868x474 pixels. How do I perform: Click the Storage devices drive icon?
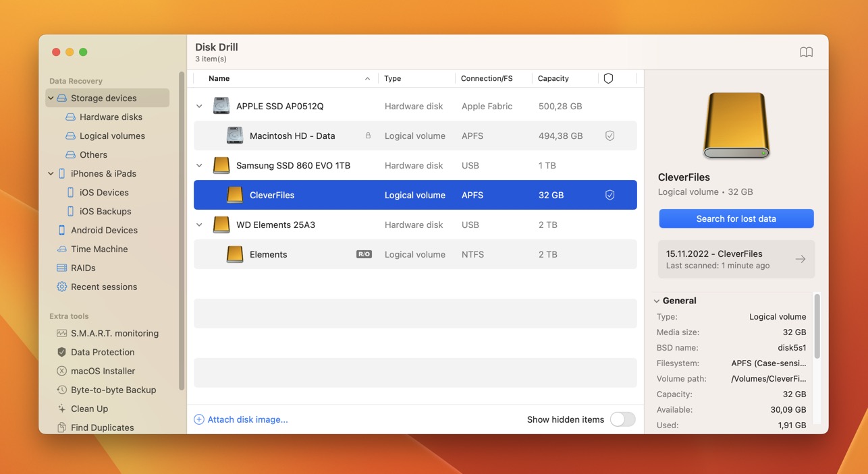coord(61,98)
